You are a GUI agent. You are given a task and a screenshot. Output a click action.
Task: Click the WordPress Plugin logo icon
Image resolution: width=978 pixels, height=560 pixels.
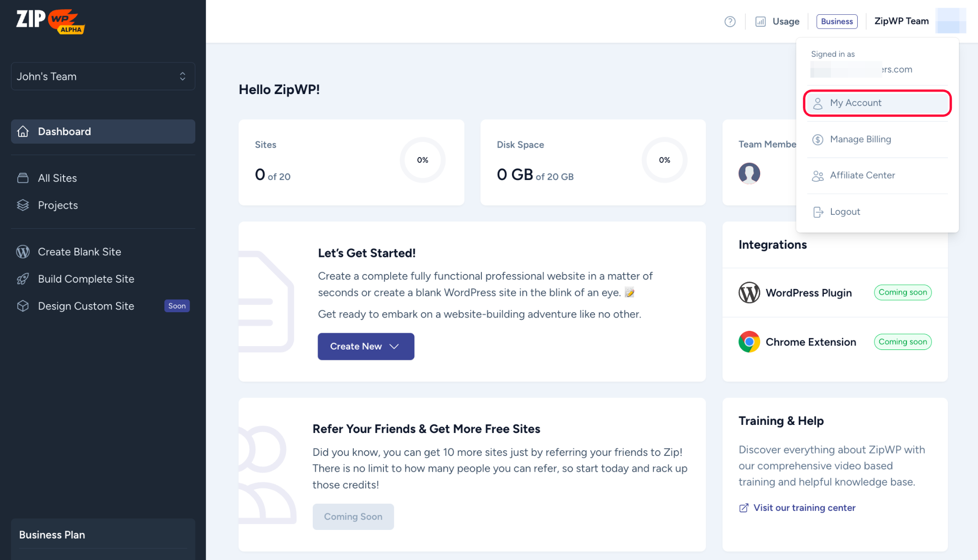point(749,293)
